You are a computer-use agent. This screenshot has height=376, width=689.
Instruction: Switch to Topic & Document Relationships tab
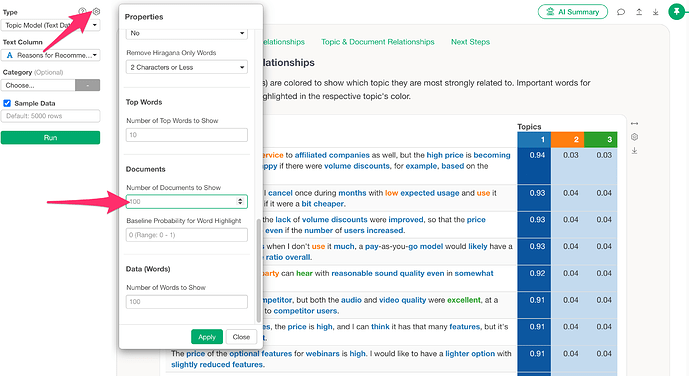coord(377,42)
